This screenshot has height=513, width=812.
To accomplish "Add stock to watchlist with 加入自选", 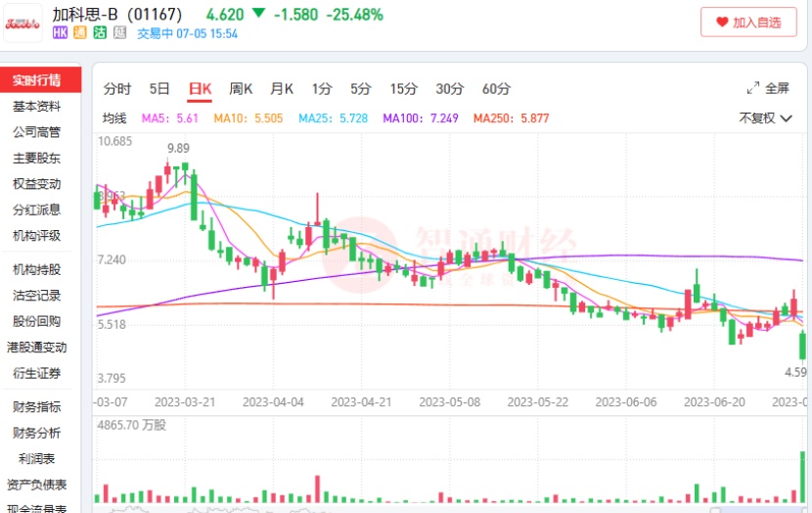I will [x=748, y=22].
